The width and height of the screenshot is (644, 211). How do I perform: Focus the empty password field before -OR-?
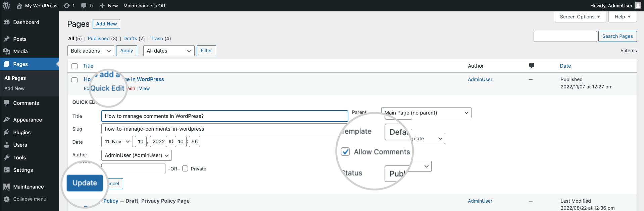coord(133,168)
